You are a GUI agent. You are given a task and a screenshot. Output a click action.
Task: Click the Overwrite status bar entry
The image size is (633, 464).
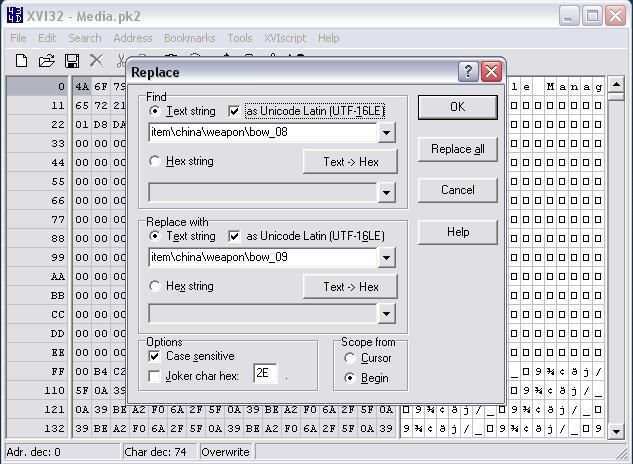(x=225, y=452)
